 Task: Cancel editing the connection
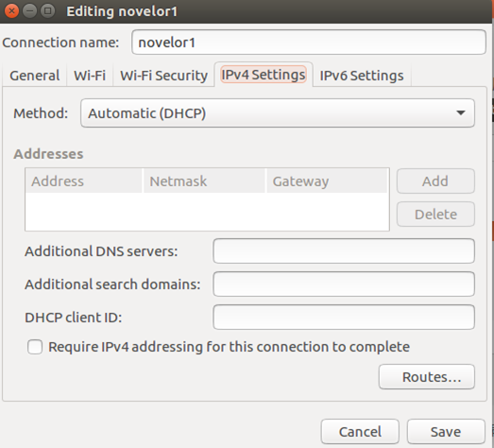(360, 432)
